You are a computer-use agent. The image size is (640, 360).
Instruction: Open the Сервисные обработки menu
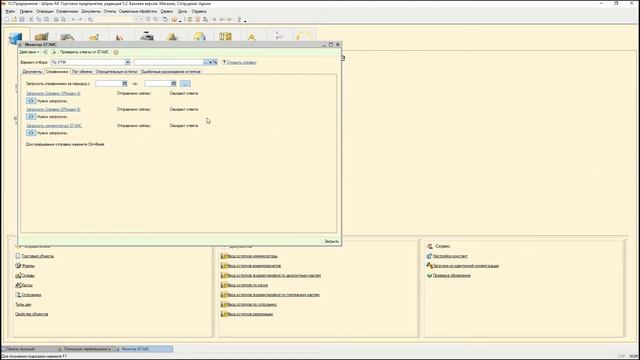point(138,11)
